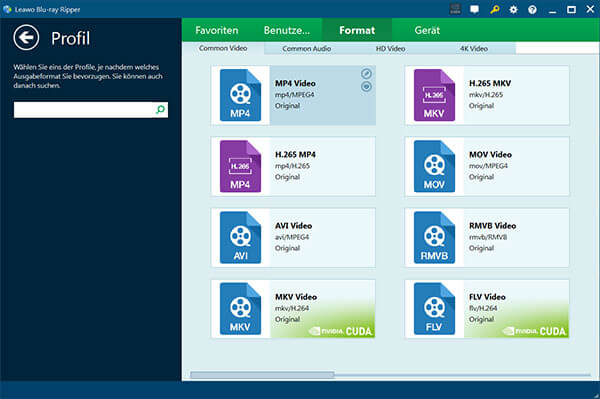Screen dimensions: 600x399
Task: Click the mov/MPEG4 codec text
Action: point(488,166)
